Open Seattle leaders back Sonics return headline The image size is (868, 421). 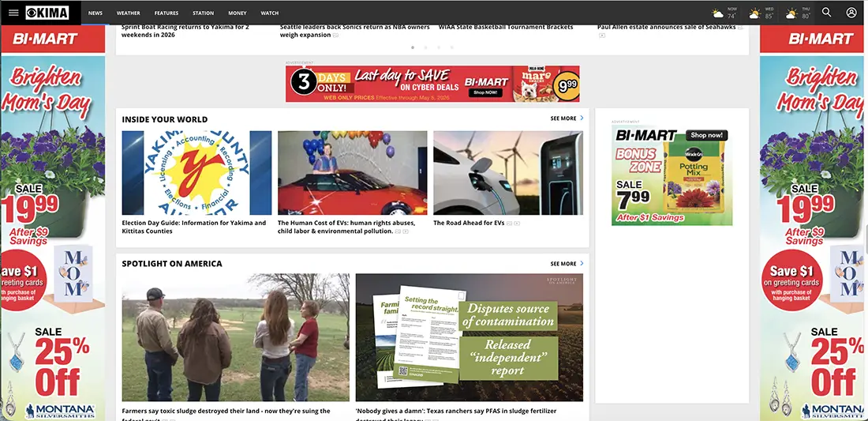[355, 31]
